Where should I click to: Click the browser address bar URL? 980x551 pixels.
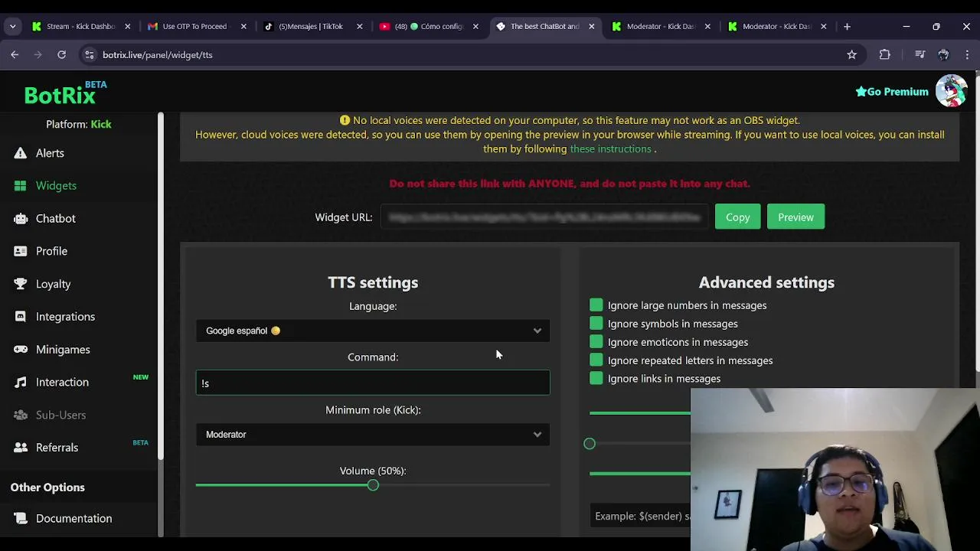pyautogui.click(x=158, y=55)
